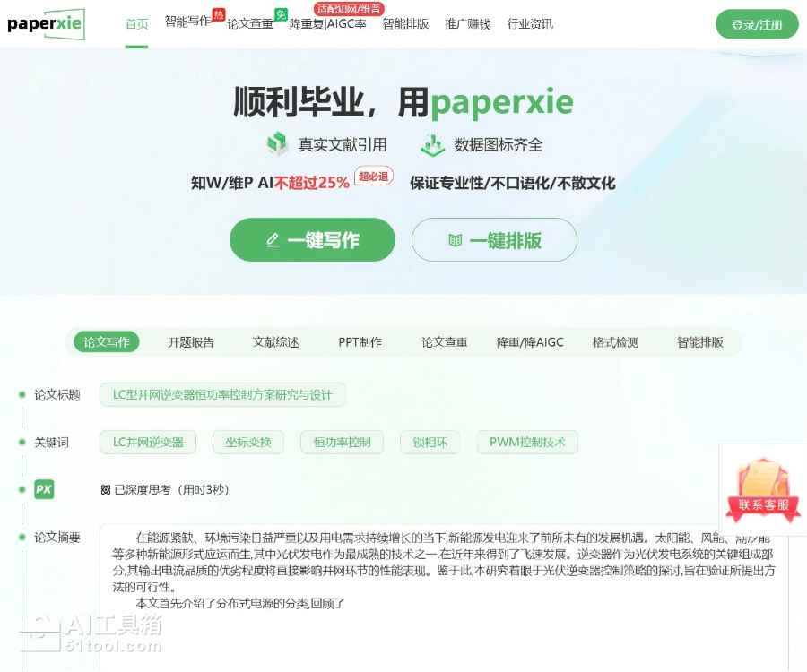The image size is (807, 672).
Task: Open the 联系客服 customer service icon
Action: [763, 490]
